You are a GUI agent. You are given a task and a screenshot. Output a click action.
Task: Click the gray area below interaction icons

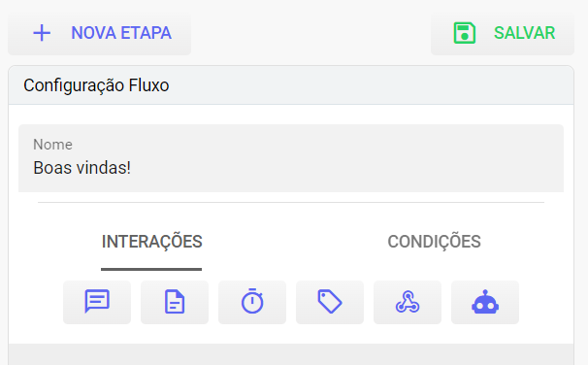coord(291,354)
